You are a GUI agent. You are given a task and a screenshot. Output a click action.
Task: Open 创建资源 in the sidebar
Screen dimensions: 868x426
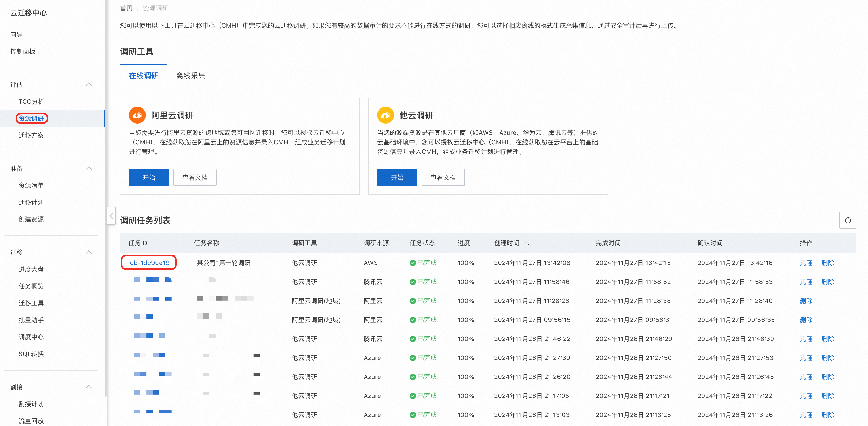tap(31, 219)
